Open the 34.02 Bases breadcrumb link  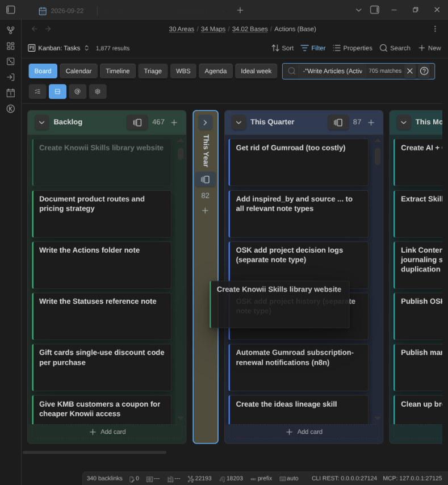(x=250, y=29)
